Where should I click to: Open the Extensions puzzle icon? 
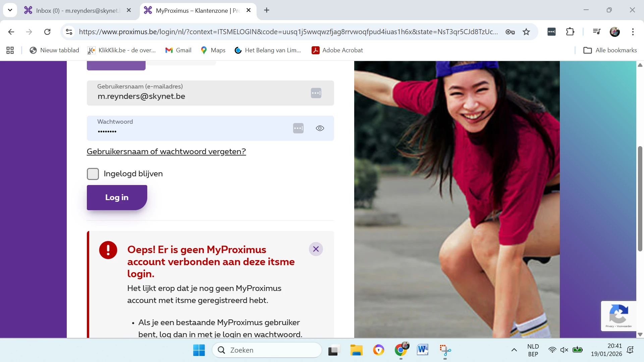tap(570, 32)
